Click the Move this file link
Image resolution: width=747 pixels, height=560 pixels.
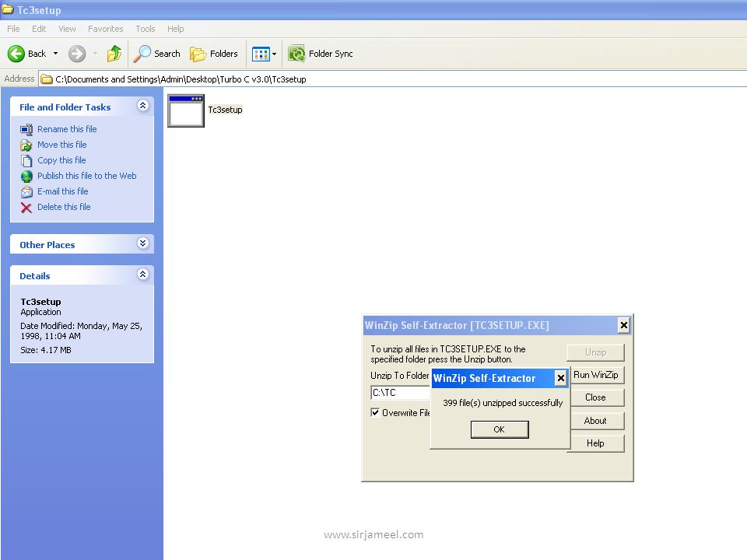click(x=62, y=145)
